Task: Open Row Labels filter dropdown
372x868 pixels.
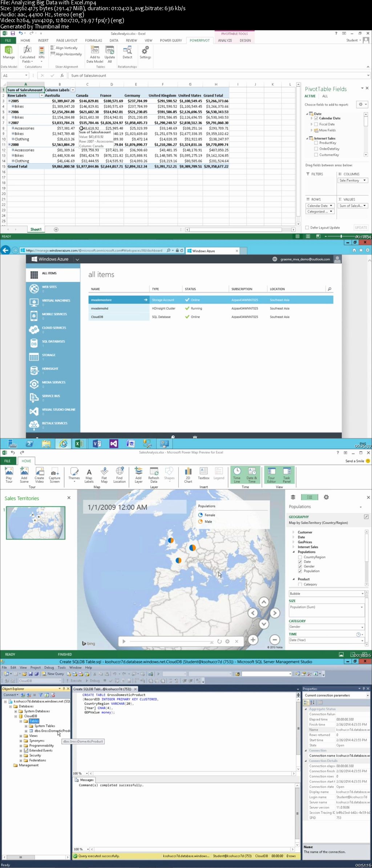Action: (x=41, y=95)
